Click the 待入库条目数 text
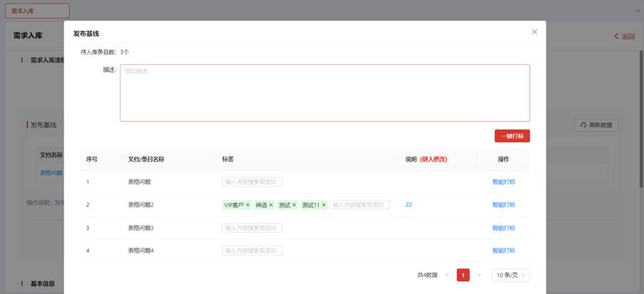This screenshot has width=644, height=294. 105,52
